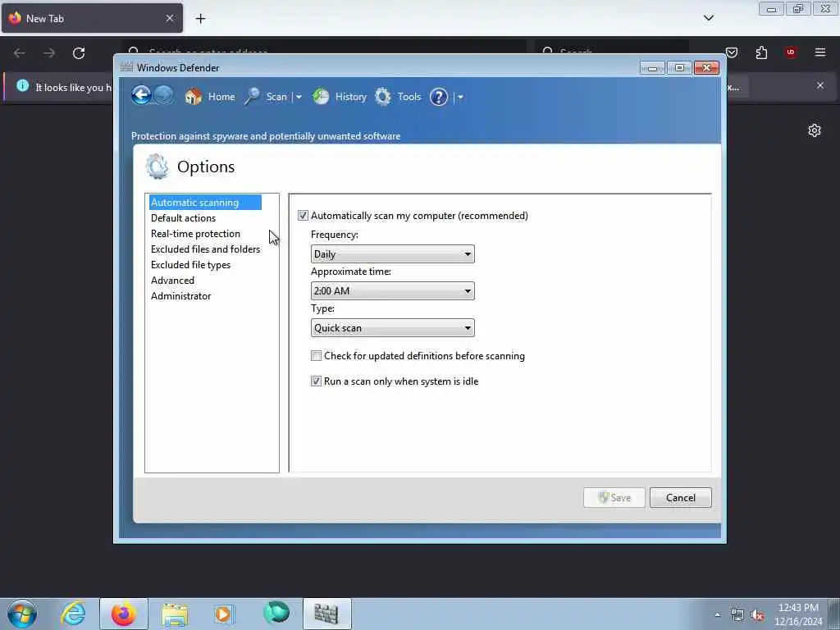Click the Cancel button
The width and height of the screenshot is (840, 630).
click(x=680, y=498)
